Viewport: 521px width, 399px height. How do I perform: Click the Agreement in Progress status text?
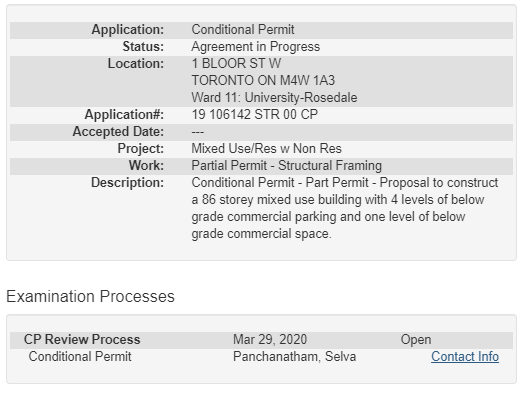pos(255,46)
